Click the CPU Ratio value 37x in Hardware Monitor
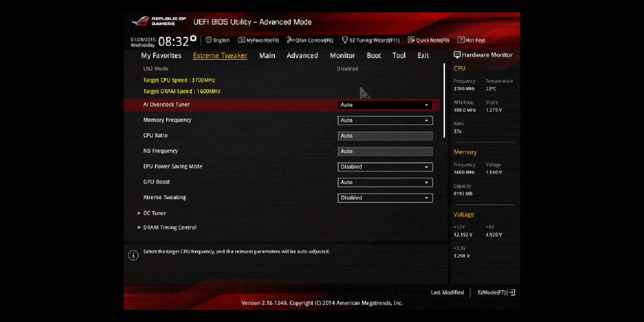 pos(458,131)
